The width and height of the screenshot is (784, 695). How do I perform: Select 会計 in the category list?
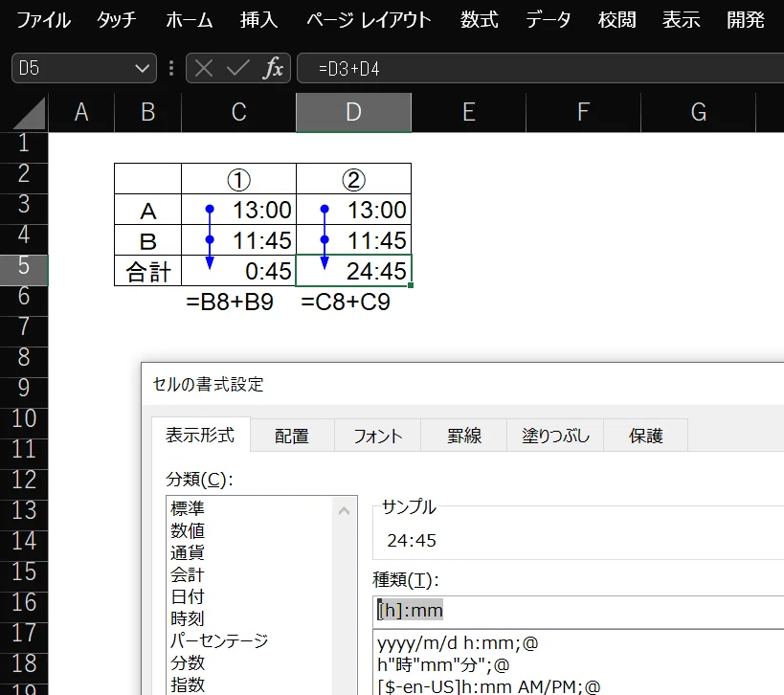click(x=188, y=574)
